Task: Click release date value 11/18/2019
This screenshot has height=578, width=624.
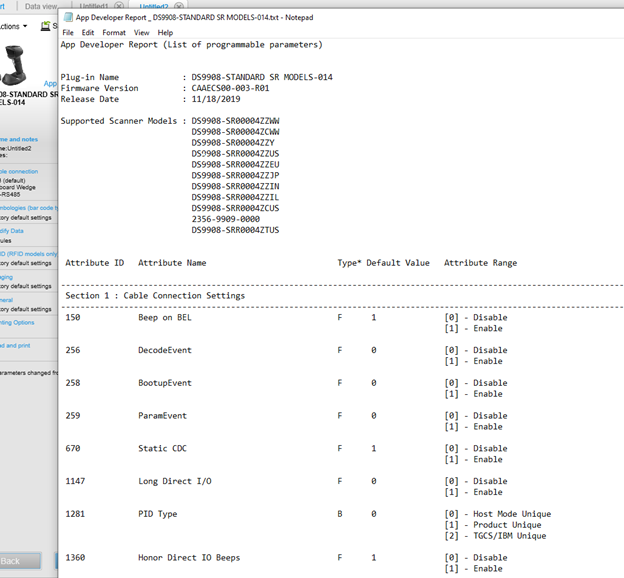Action: (216, 99)
